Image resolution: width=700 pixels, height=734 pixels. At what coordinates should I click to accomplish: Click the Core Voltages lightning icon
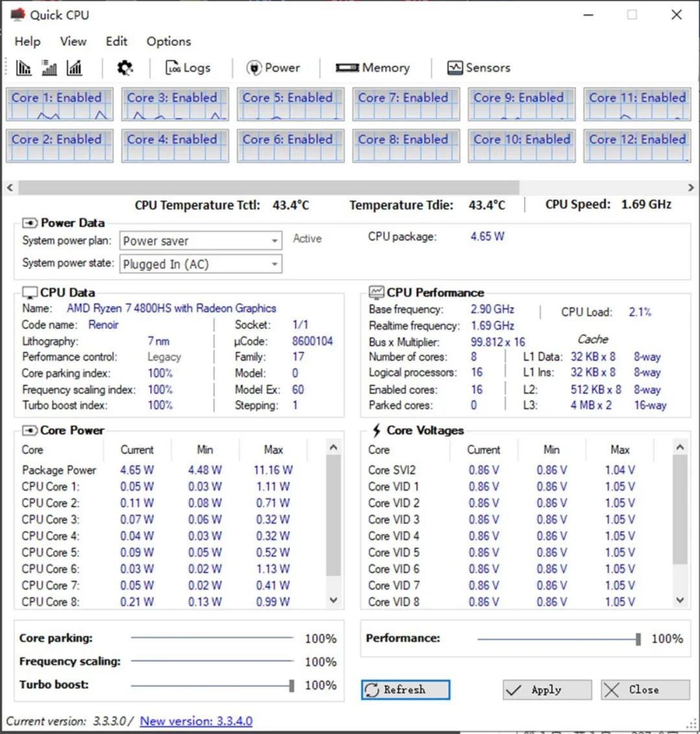(377, 430)
